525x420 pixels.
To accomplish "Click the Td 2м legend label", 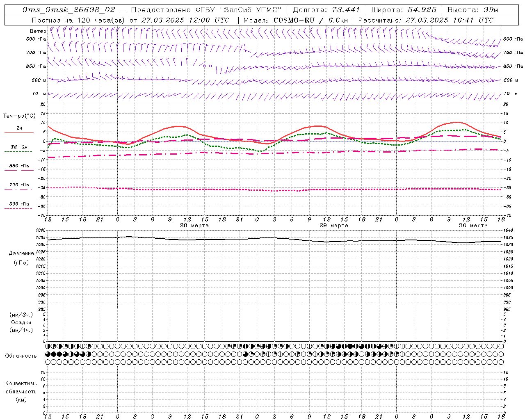I will pos(19,147).
